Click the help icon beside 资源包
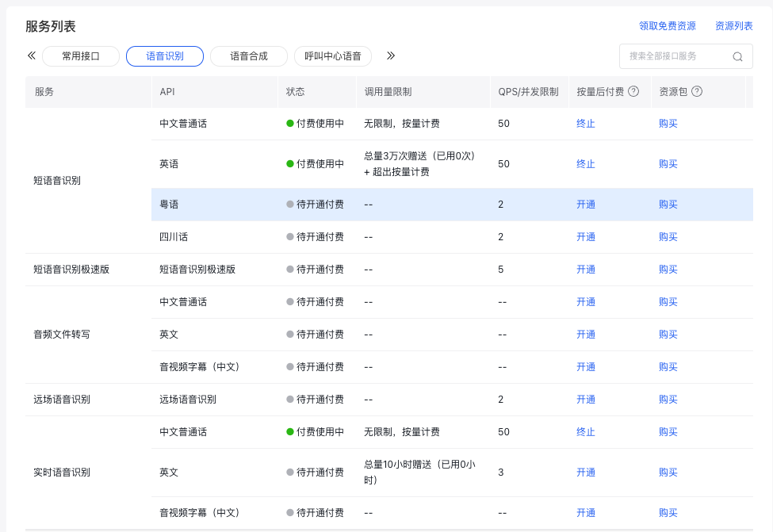773x532 pixels. (697, 91)
